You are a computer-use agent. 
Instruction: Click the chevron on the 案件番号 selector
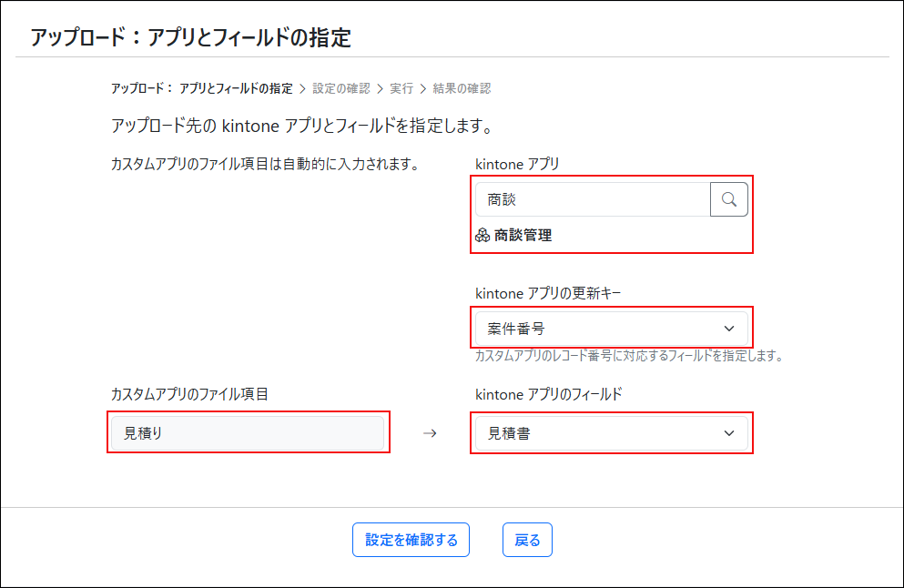(733, 328)
